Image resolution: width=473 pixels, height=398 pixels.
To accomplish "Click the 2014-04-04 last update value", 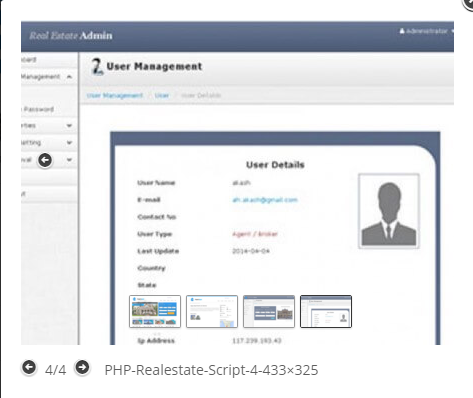I will [251, 251].
